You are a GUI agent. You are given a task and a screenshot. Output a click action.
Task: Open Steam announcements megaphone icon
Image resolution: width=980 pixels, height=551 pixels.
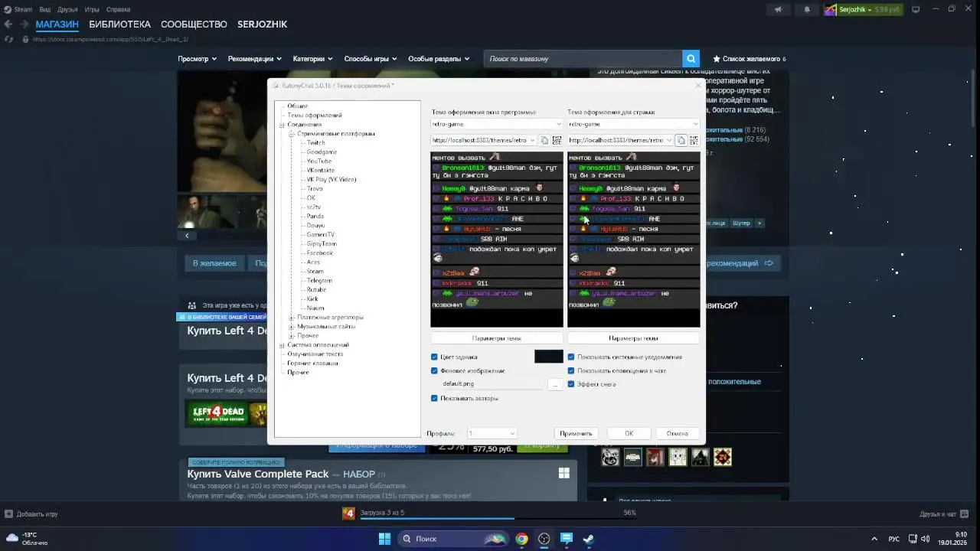[x=778, y=9]
